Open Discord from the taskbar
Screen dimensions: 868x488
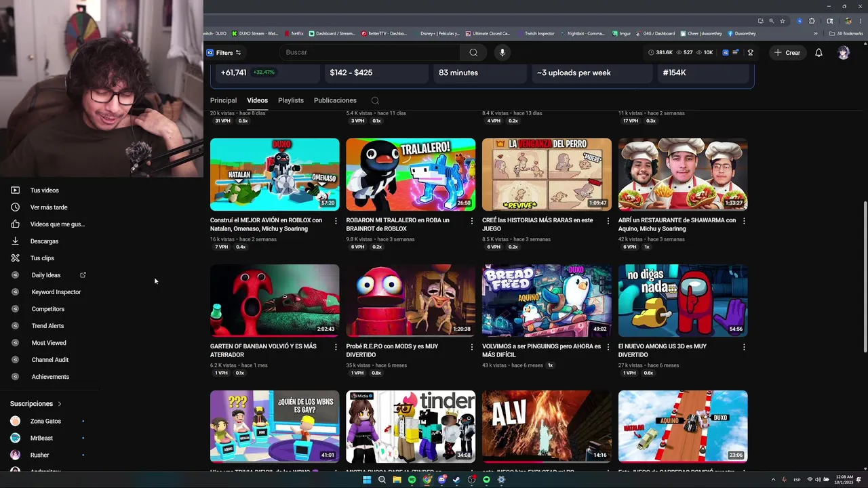pos(441,480)
